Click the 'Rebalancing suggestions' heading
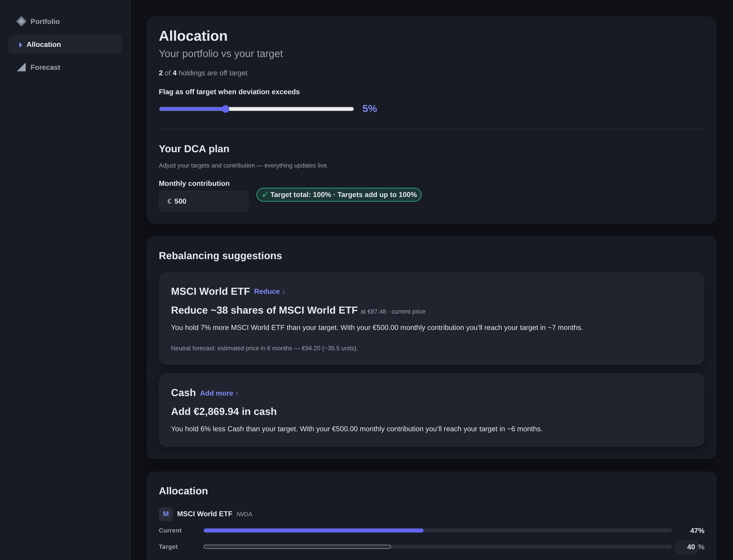This screenshot has height=560, width=733. [220, 256]
